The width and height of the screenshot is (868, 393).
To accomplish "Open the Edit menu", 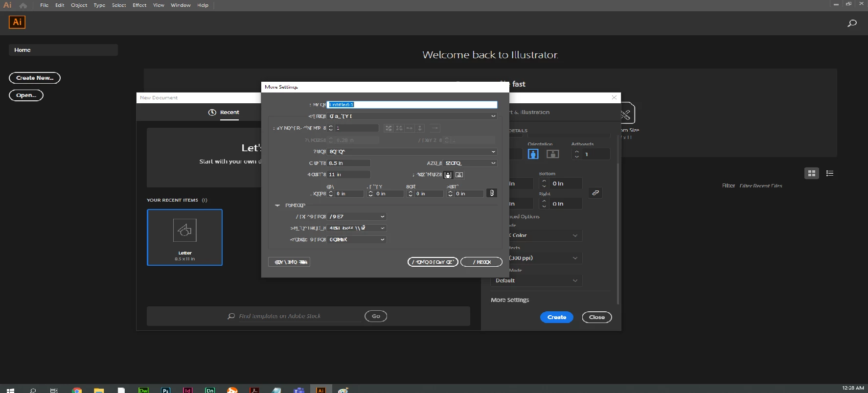I will pyautogui.click(x=60, y=5).
